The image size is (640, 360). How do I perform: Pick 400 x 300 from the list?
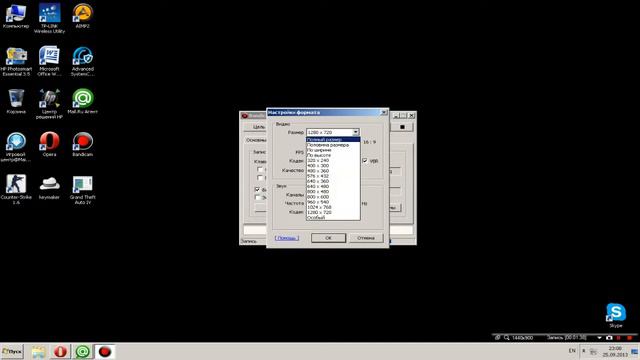[333, 166]
